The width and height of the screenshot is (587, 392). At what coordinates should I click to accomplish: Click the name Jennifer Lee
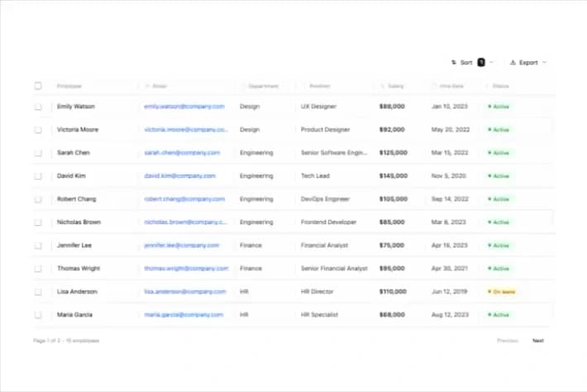click(x=74, y=246)
